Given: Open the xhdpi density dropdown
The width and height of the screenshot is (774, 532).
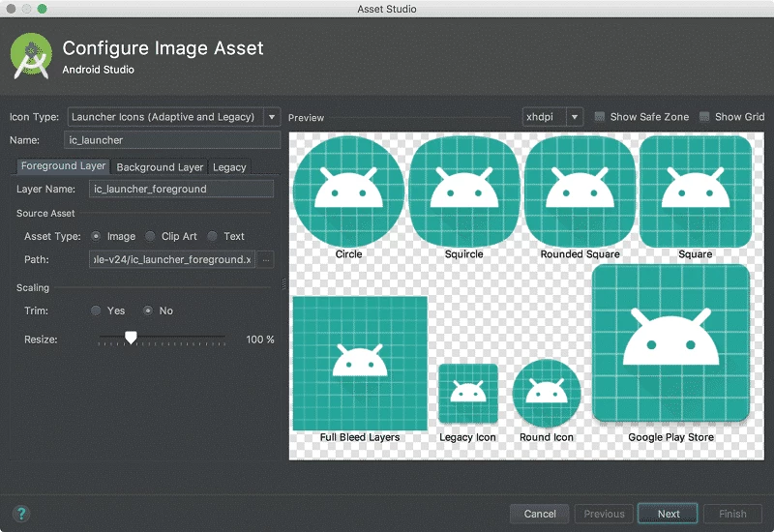Looking at the screenshot, I should 552,117.
